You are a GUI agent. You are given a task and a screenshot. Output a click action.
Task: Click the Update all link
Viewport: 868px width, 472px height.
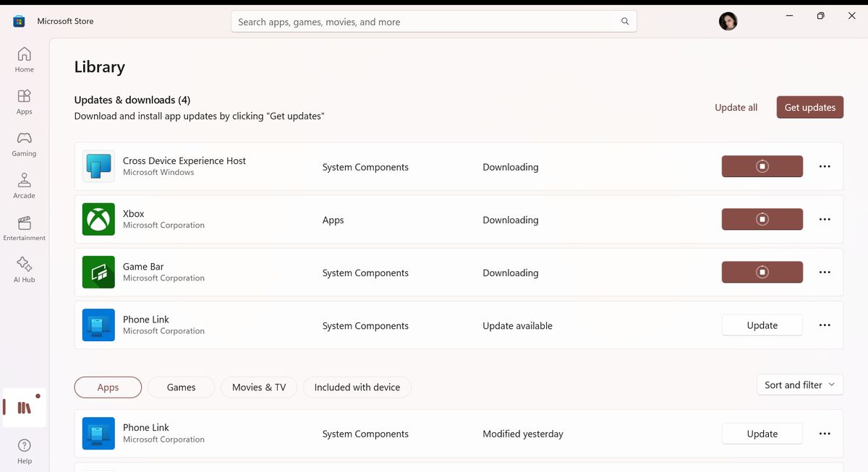pos(736,107)
